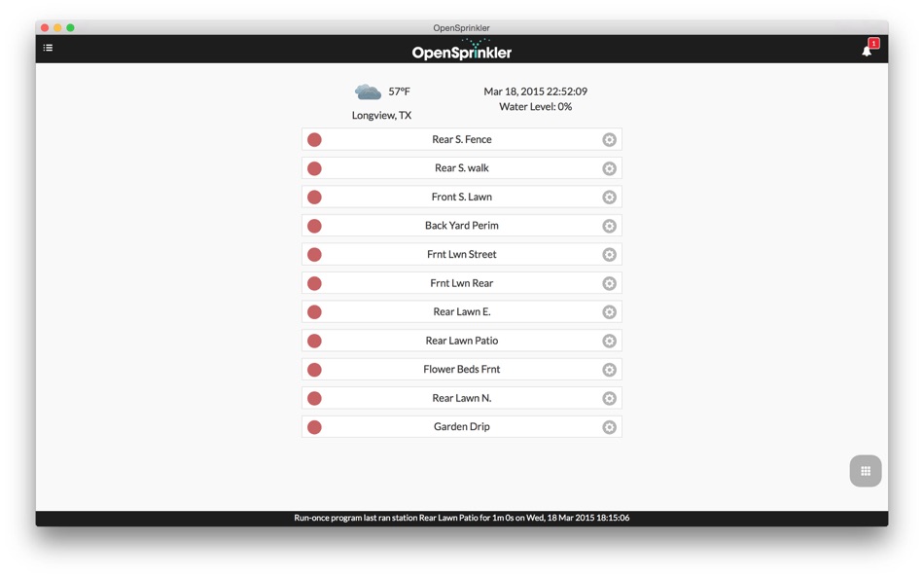Open settings gear for Rear Lawn Patio
This screenshot has height=578, width=924.
(609, 341)
